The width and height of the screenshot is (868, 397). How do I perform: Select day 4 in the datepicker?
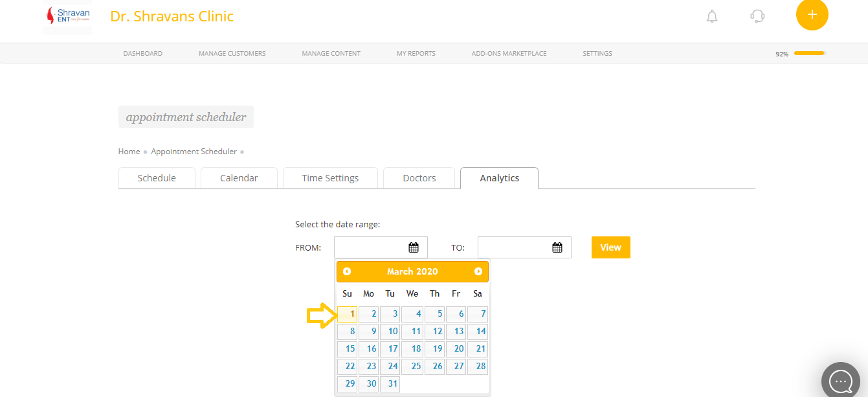tap(412, 314)
